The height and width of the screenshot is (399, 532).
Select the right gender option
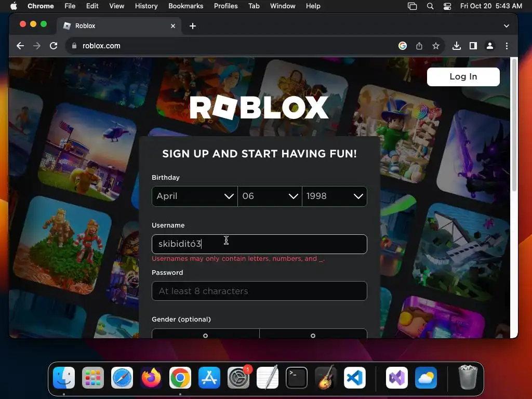tap(313, 334)
